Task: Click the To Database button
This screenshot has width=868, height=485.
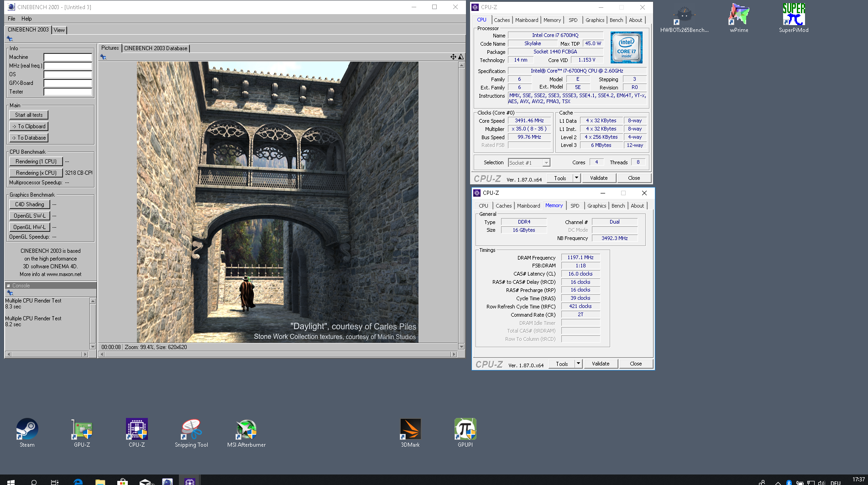Action: click(29, 138)
